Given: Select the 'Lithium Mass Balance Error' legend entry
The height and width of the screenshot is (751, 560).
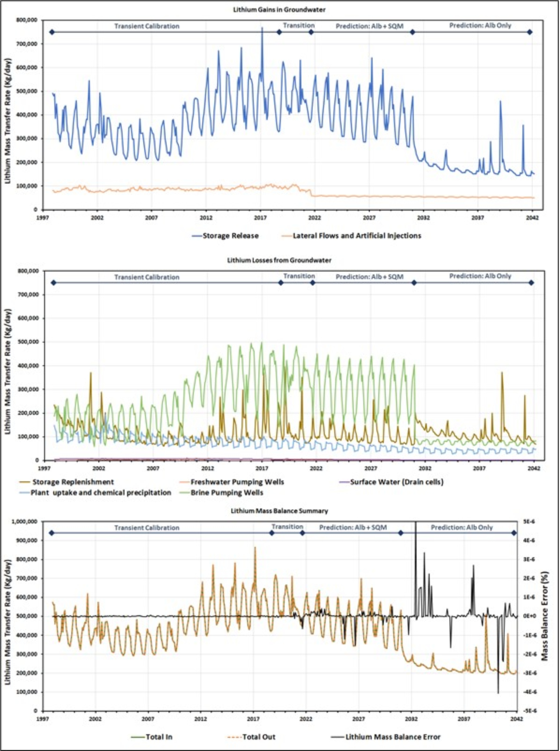Looking at the screenshot, I should 386,737.
